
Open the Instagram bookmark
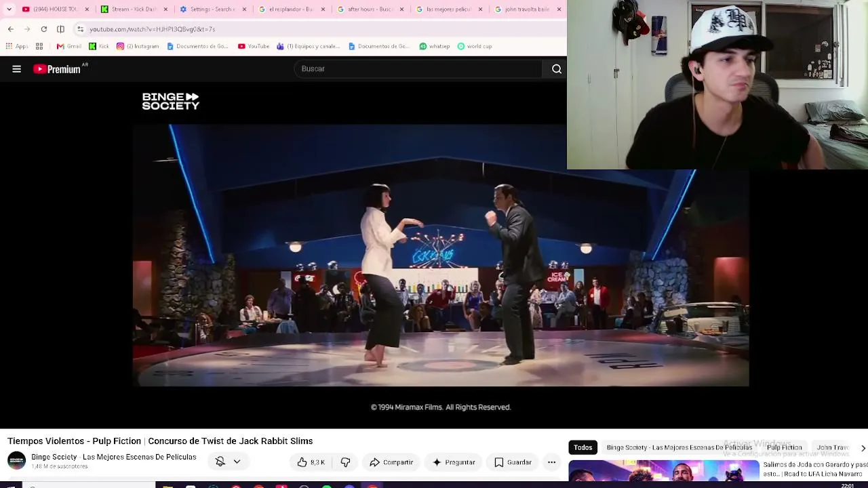138,47
